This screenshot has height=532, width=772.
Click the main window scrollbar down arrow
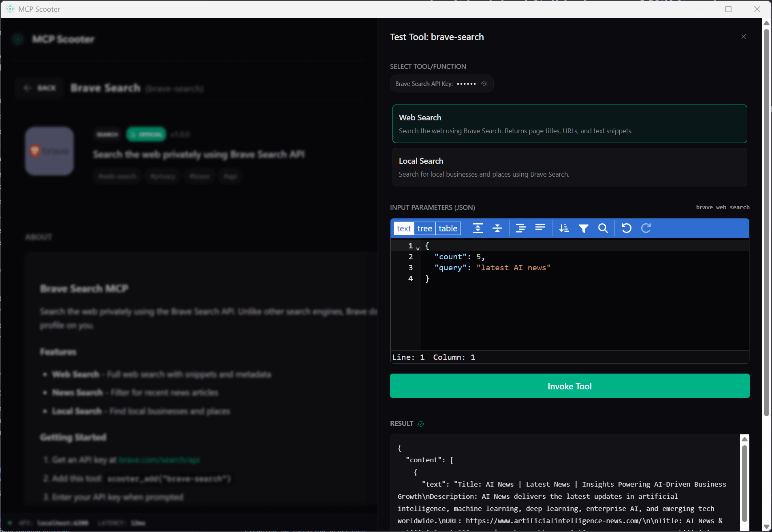pos(766,527)
